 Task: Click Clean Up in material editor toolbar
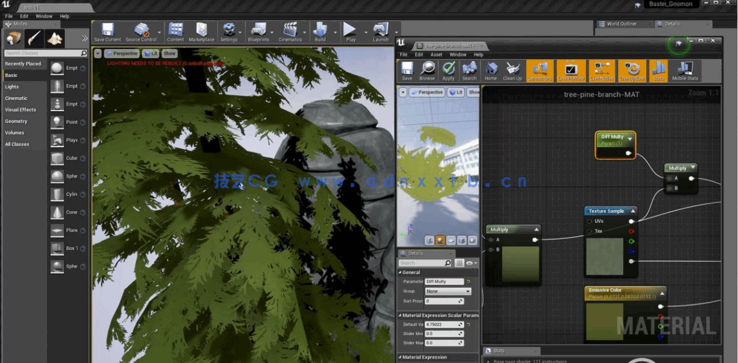coord(512,71)
